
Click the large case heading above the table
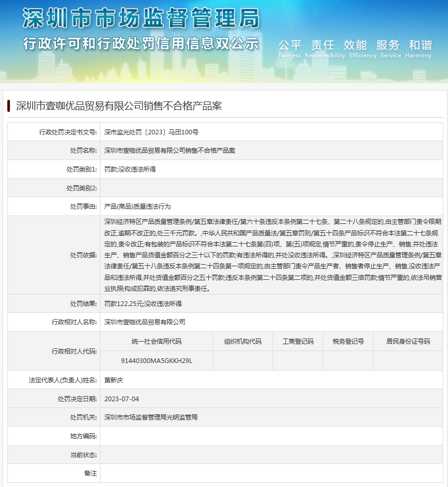pos(119,106)
